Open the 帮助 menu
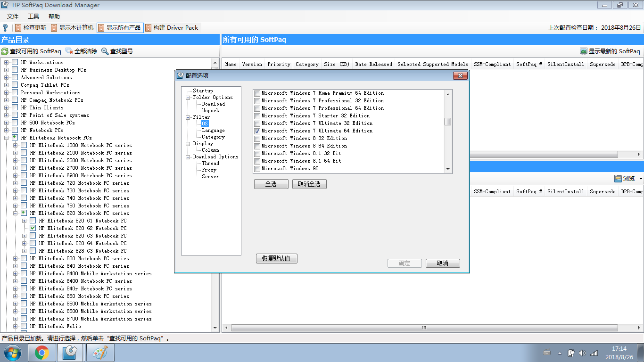Screen dimensions: 644x362 coord(54,16)
